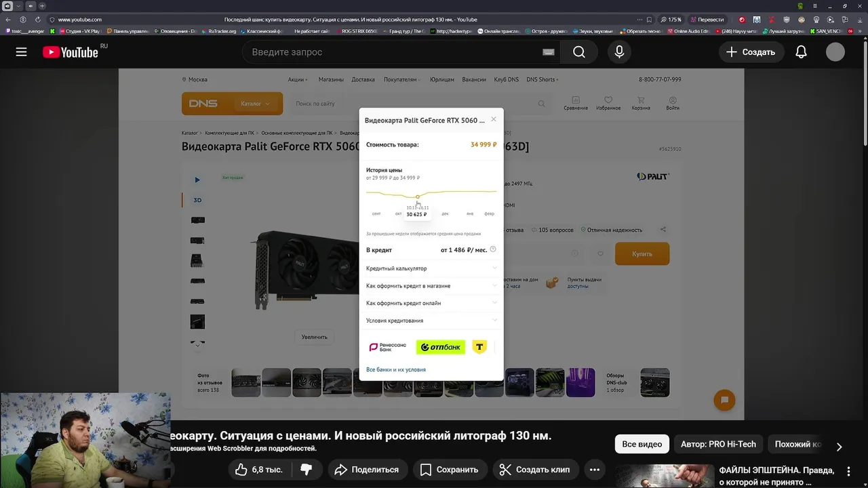Image resolution: width=868 pixels, height=488 pixels.
Task: Open Сравнение icon on DNS header
Action: [x=576, y=104]
